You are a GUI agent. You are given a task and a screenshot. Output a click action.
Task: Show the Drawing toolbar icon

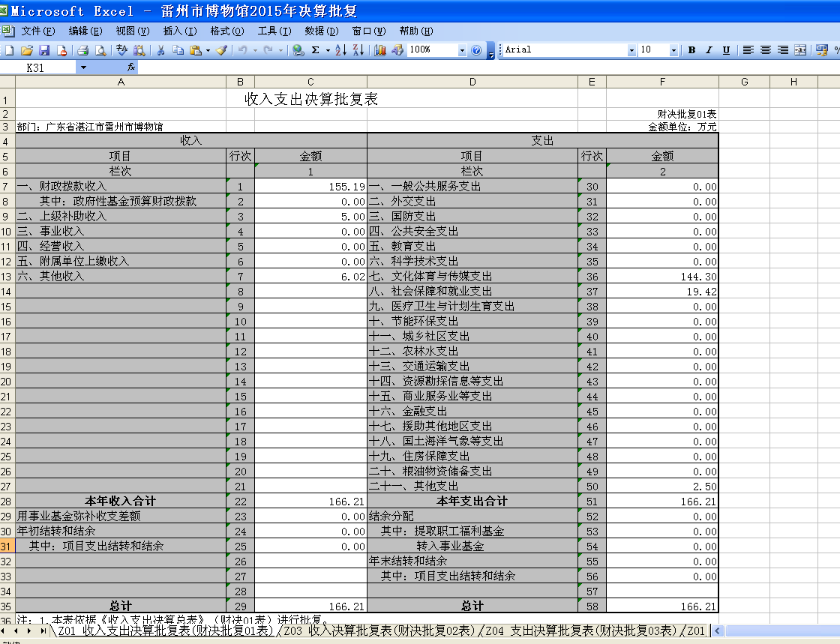pyautogui.click(x=397, y=50)
